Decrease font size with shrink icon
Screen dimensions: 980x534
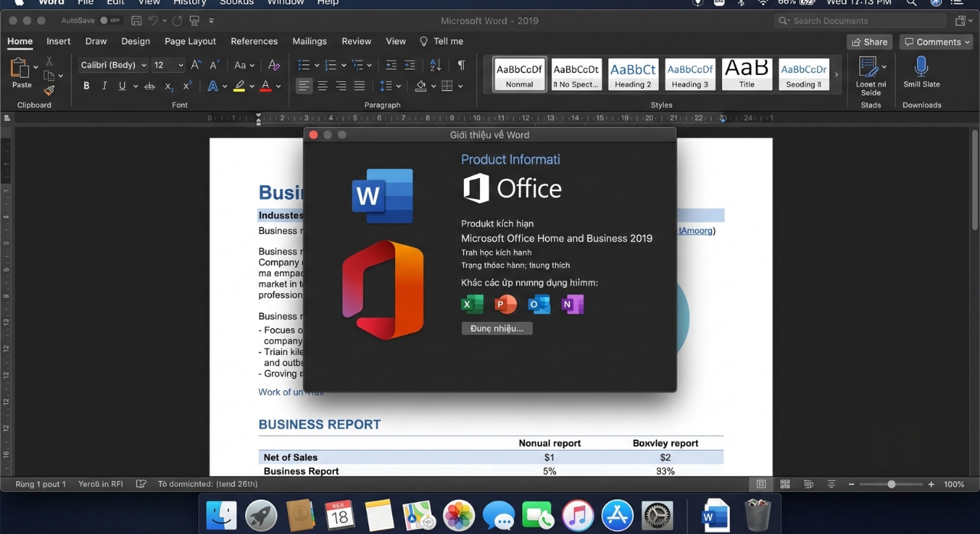214,65
